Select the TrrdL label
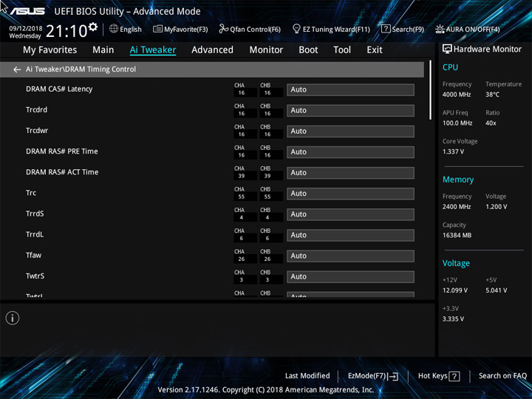This screenshot has height=399, width=532. click(35, 234)
